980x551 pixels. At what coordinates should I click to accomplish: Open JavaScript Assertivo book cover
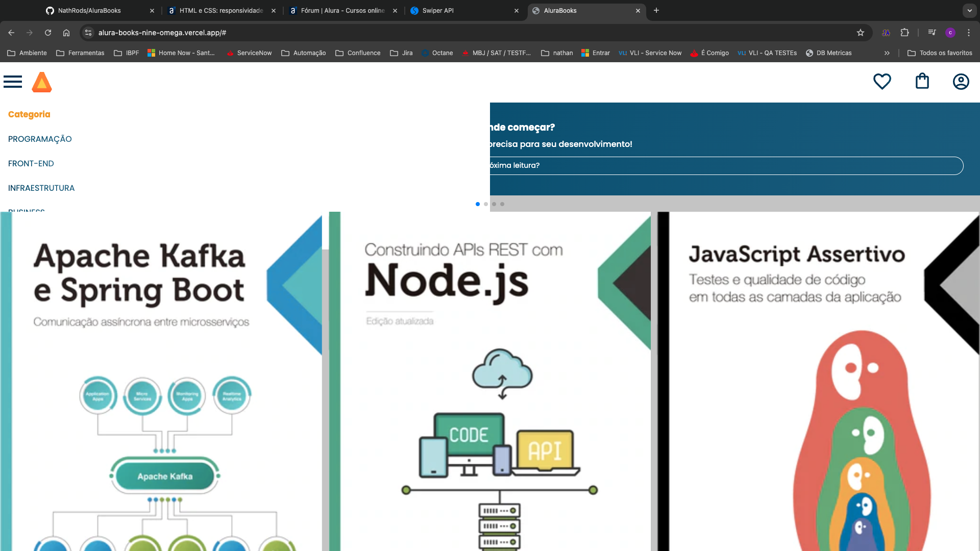point(819,381)
